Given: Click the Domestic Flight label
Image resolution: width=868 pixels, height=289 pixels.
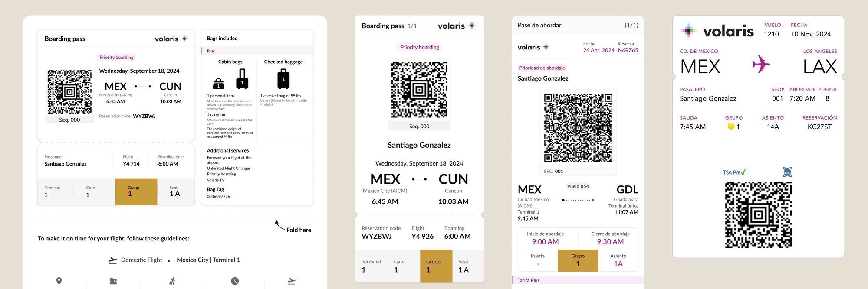Looking at the screenshot, I should pyautogui.click(x=141, y=260).
